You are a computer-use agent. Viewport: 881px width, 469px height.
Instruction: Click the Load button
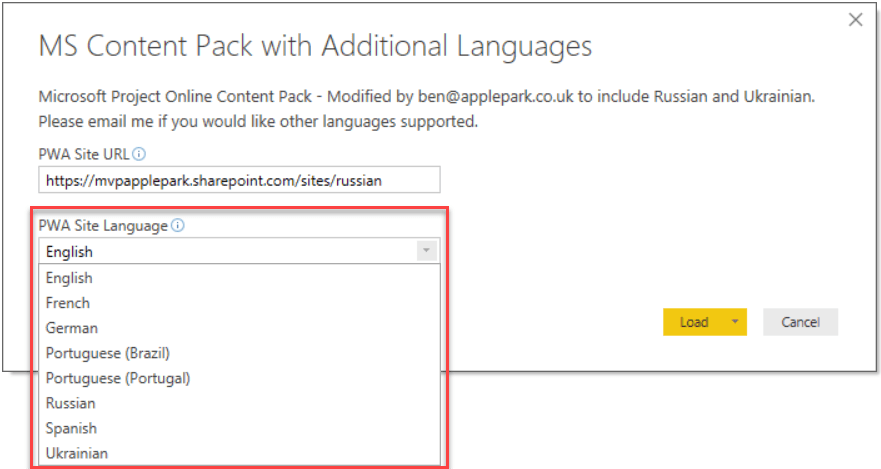[694, 322]
